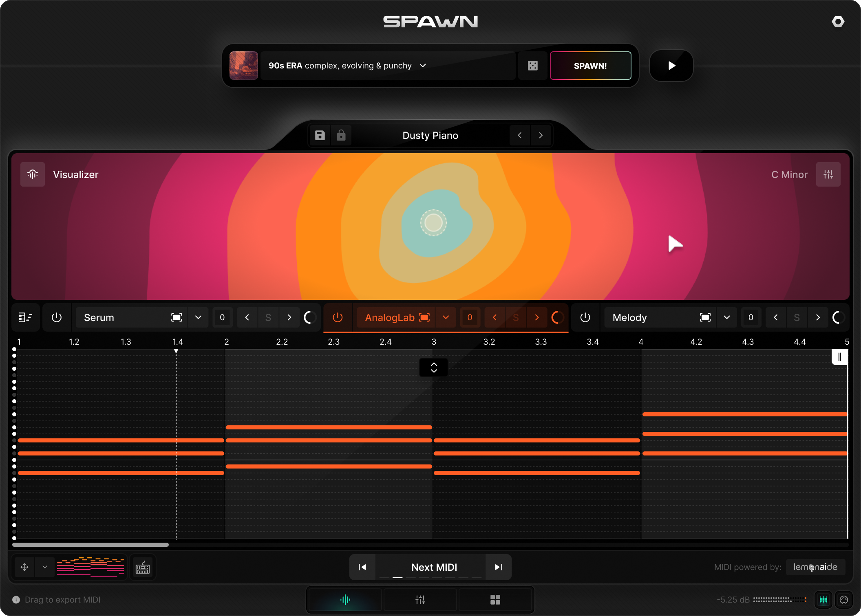Click AnalogLab transpose value field
The image size is (861, 616).
[x=470, y=317]
